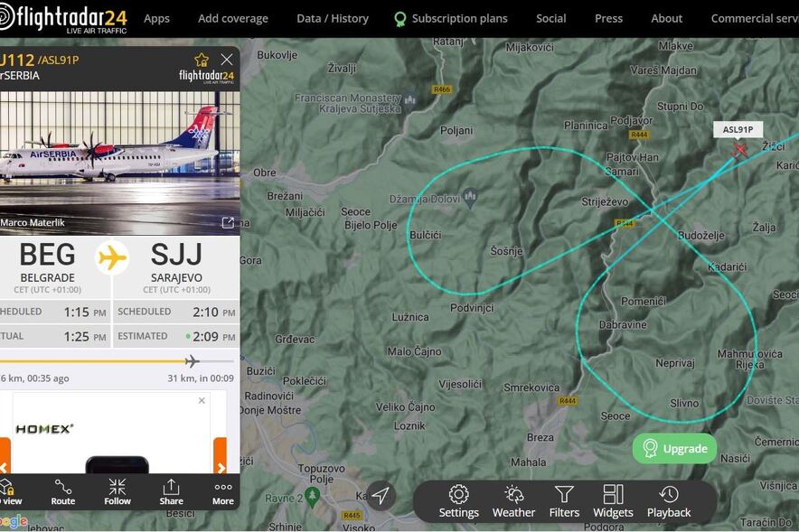Start Playback history mode

point(668,501)
